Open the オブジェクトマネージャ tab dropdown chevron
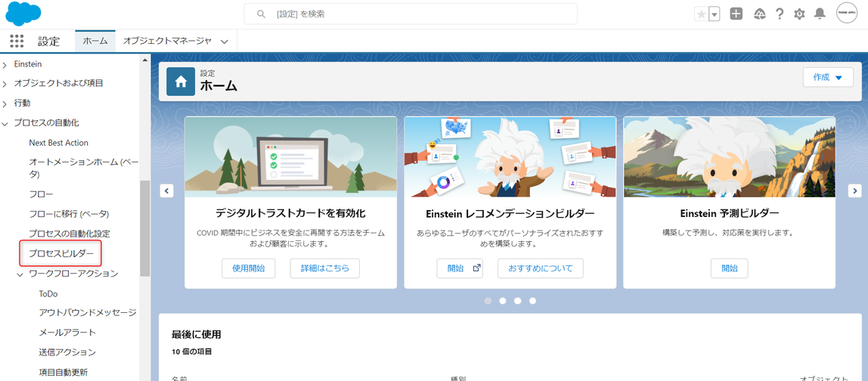 [225, 42]
